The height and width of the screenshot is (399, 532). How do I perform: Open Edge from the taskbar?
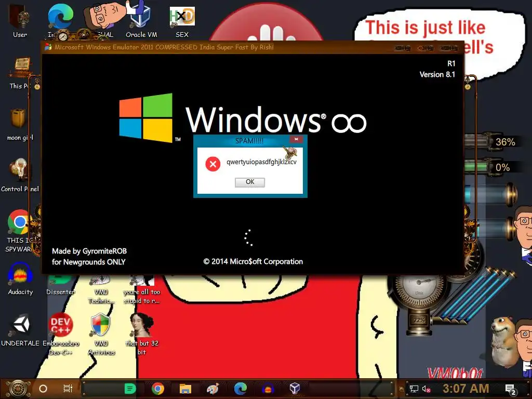click(x=240, y=389)
